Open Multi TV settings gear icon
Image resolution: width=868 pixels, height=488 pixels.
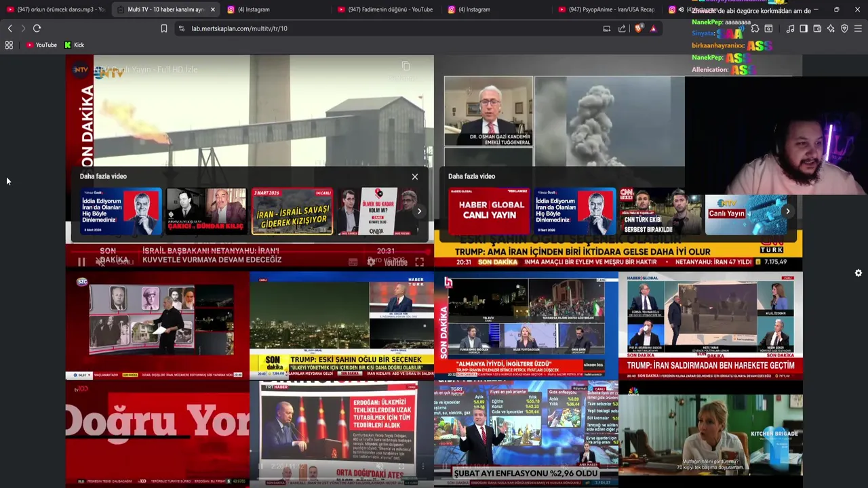[x=859, y=273]
